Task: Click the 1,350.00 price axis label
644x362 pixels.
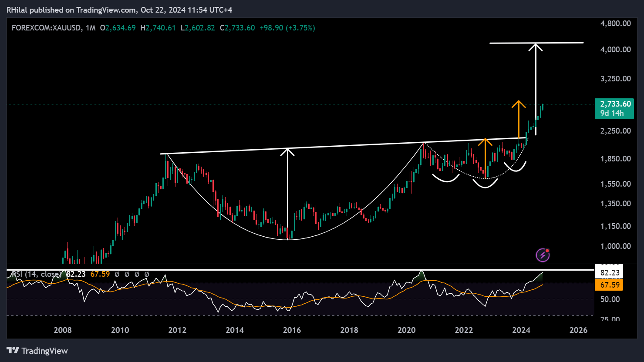Action: point(615,204)
